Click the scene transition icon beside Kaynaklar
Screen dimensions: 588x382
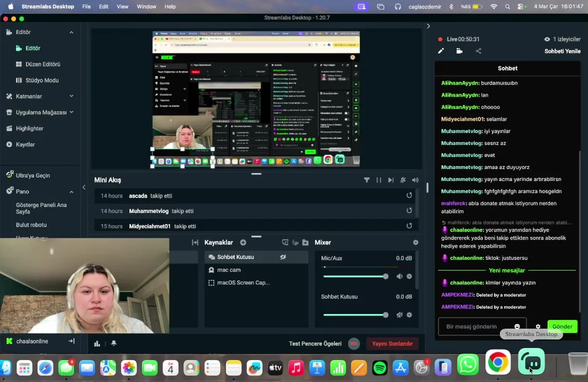195,242
